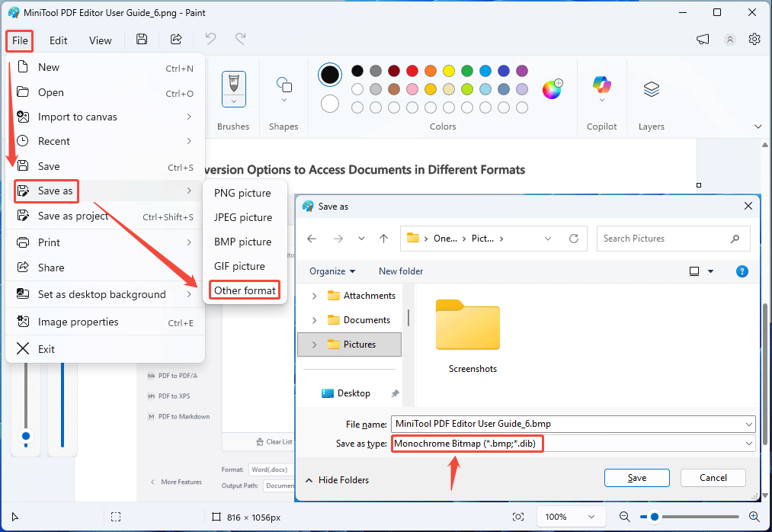772x532 pixels.
Task: Click the Save icon in Paint toolbar
Action: [x=142, y=40]
